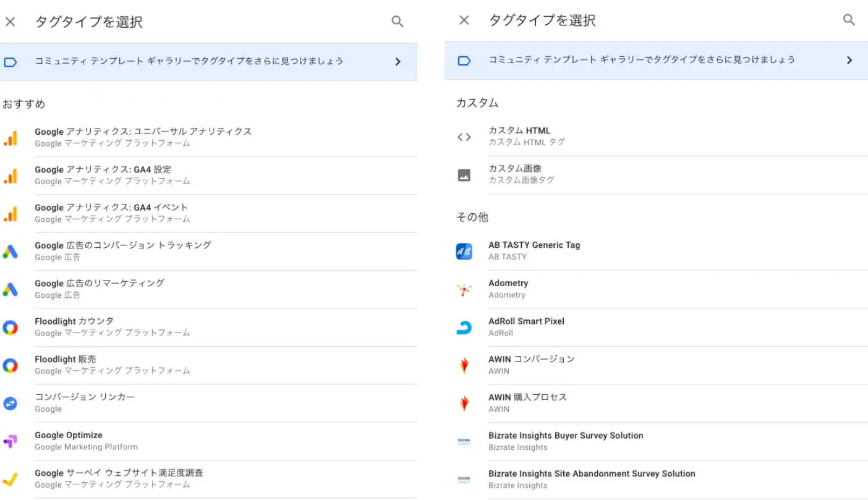This screenshot has width=868, height=500.
Task: Click the tag icon in the left panel's template gallery banner
Action: tap(10, 62)
